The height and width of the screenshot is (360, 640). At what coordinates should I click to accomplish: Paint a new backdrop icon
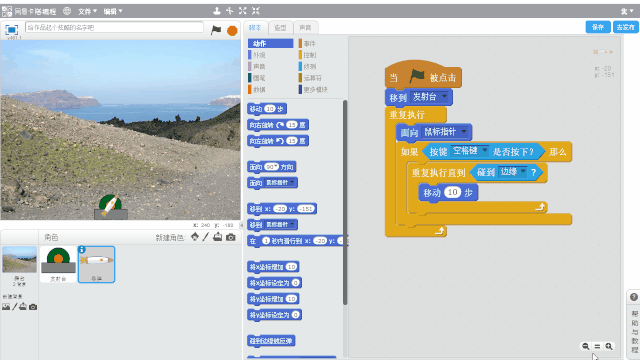15,307
